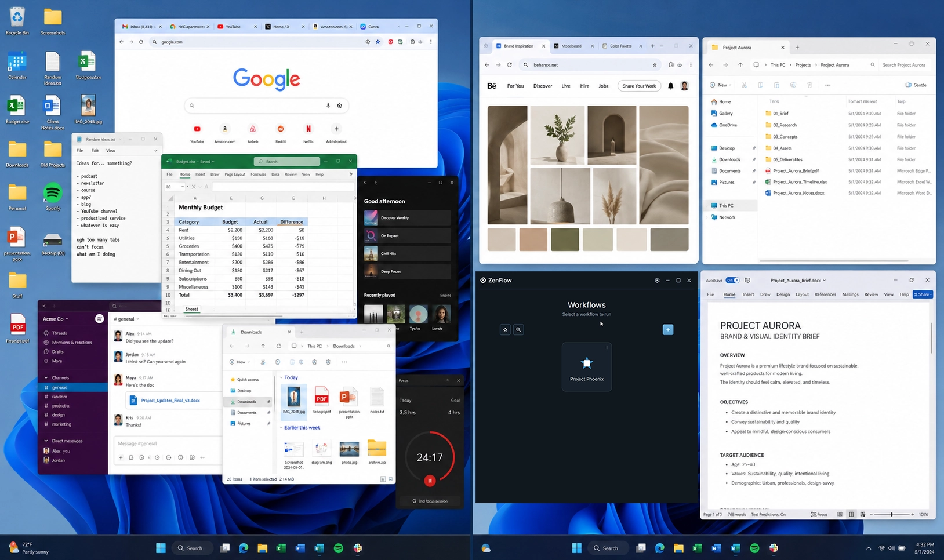Select the photo.jpg thumbnail in Downloads
Viewport: 944px width, 560px height.
click(349, 449)
